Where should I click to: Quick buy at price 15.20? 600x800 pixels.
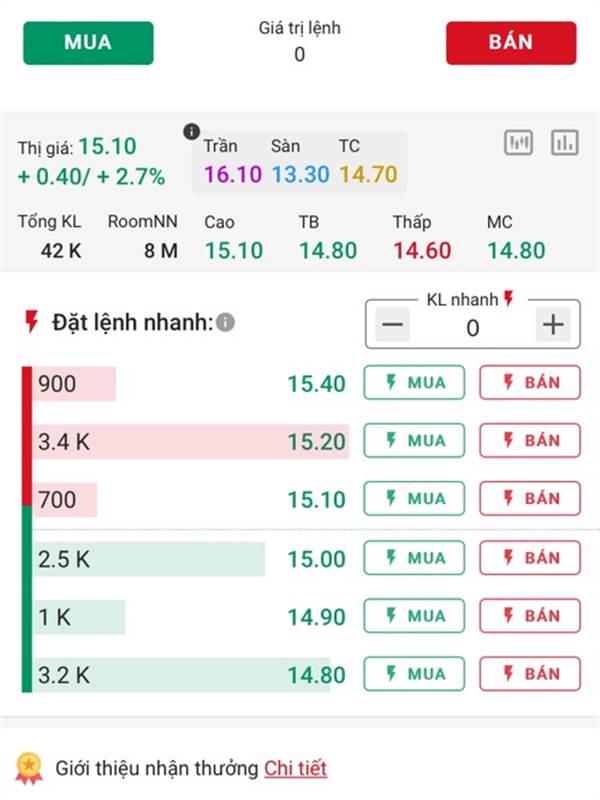(x=414, y=440)
